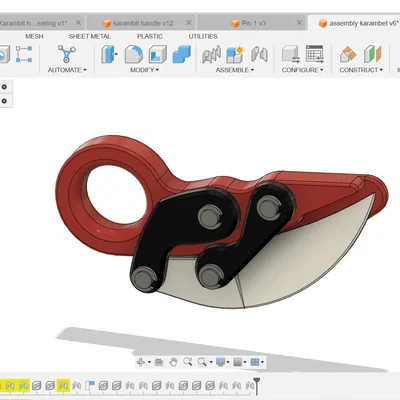This screenshot has height=400, width=400.
Task: Click the blue-flag feature in the timeline
Action: click(90, 386)
